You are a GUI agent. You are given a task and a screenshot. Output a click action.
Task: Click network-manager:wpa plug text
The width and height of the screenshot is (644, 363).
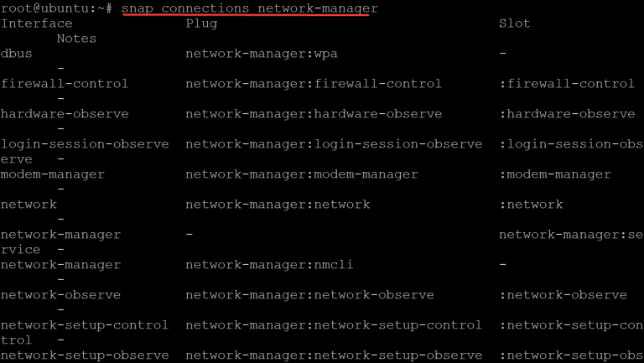[262, 54]
